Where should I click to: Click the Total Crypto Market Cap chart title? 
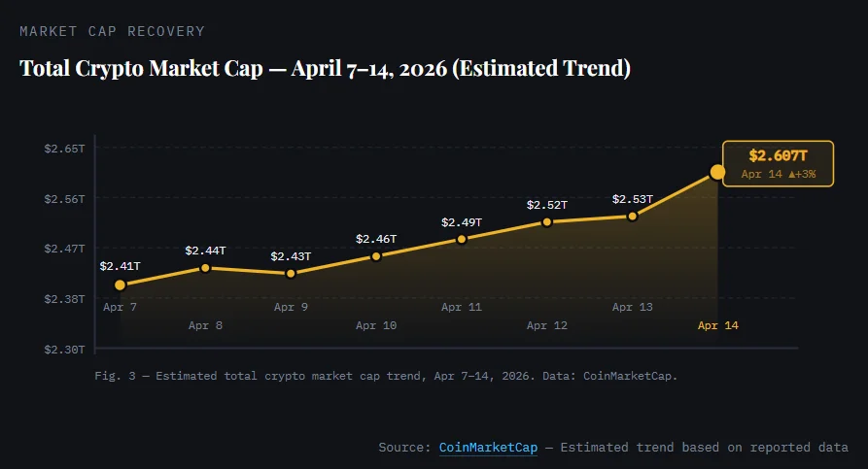(x=325, y=69)
